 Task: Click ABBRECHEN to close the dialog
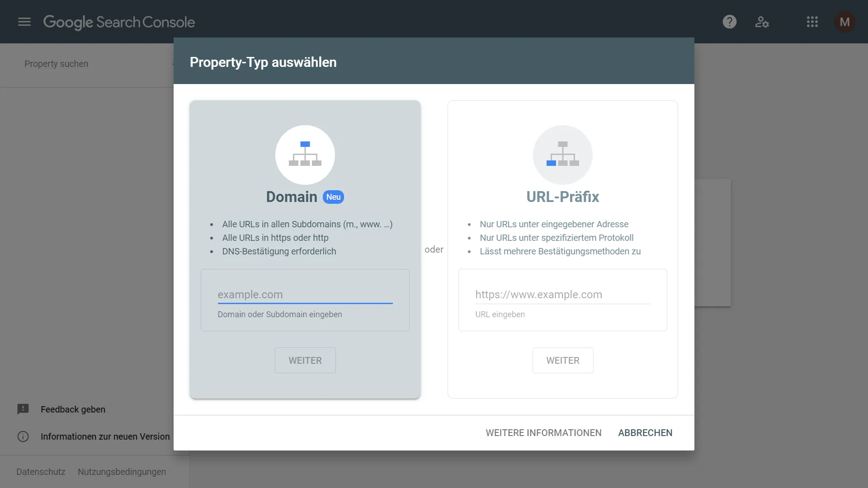pos(645,433)
